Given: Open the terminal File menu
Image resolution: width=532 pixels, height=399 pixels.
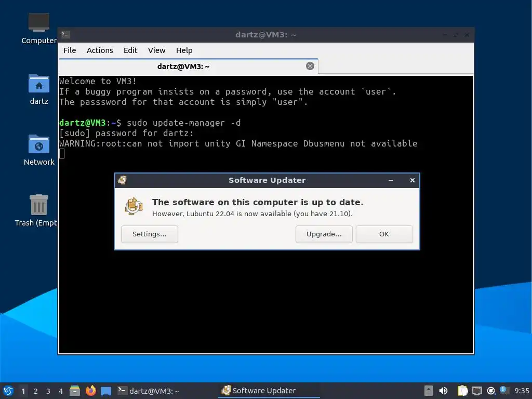Looking at the screenshot, I should point(70,50).
